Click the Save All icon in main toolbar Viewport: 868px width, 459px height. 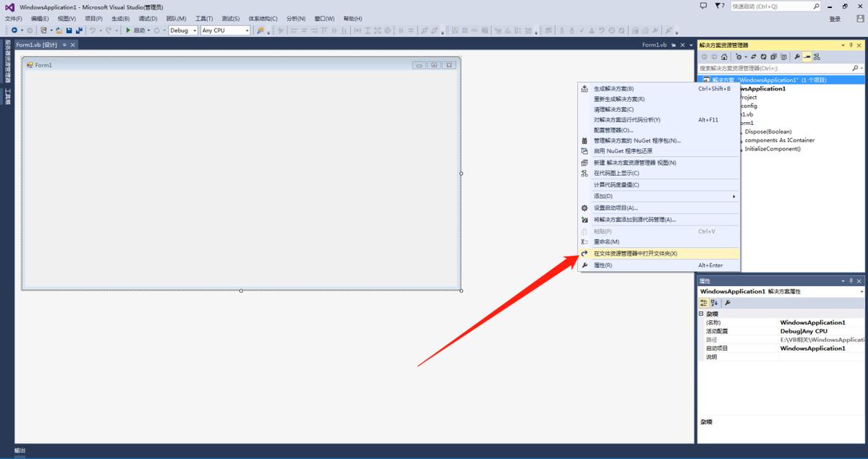pos(78,30)
